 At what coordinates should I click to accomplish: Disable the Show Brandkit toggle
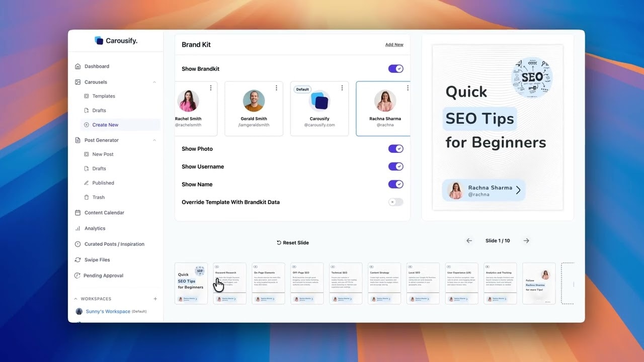pyautogui.click(x=395, y=69)
